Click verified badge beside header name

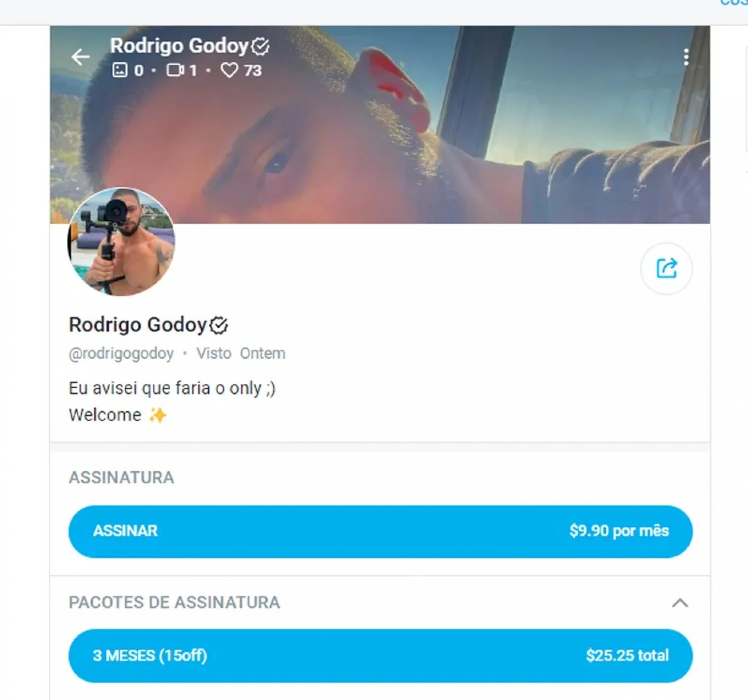[x=260, y=47]
